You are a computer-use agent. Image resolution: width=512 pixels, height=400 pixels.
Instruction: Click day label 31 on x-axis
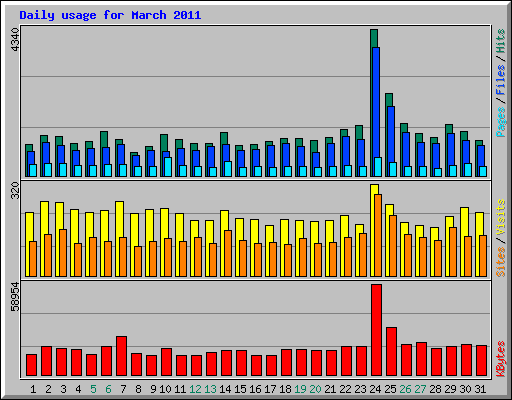tap(480, 389)
